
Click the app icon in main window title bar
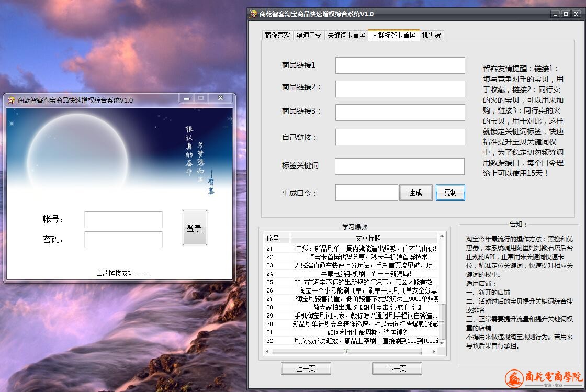pos(254,14)
